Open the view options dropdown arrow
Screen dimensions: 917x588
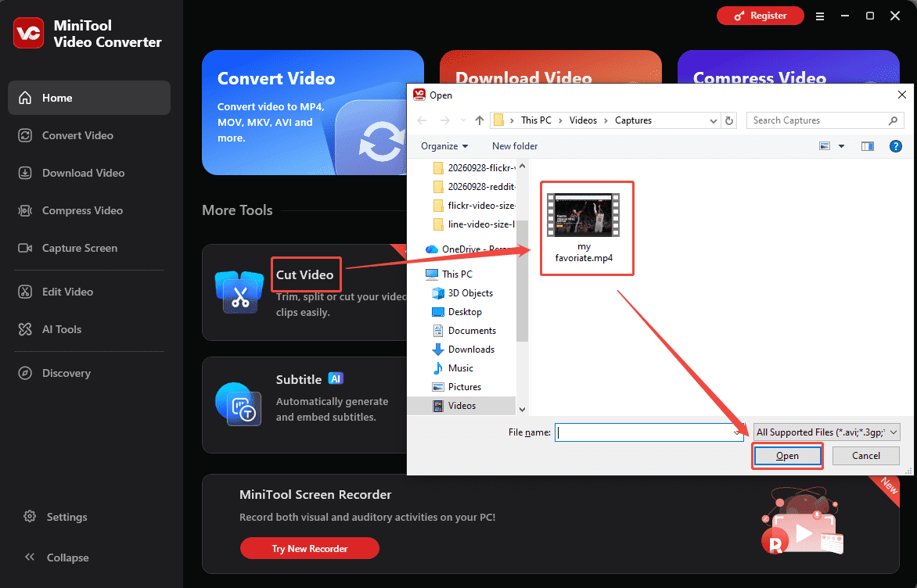pyautogui.click(x=842, y=146)
